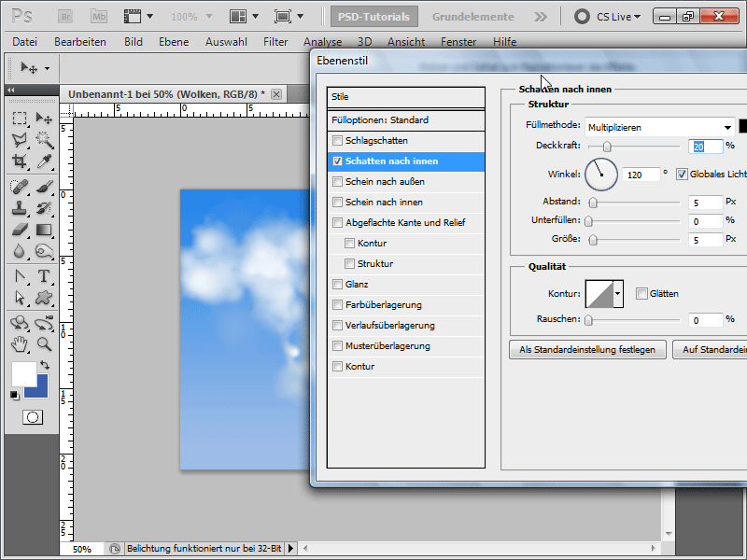This screenshot has width=747, height=560.
Task: Select the Clone Stamp tool
Action: pyautogui.click(x=20, y=208)
